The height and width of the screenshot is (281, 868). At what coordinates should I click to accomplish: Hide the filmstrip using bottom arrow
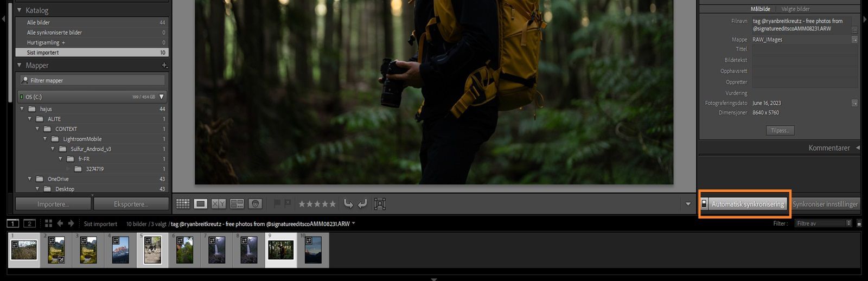[x=433, y=279]
